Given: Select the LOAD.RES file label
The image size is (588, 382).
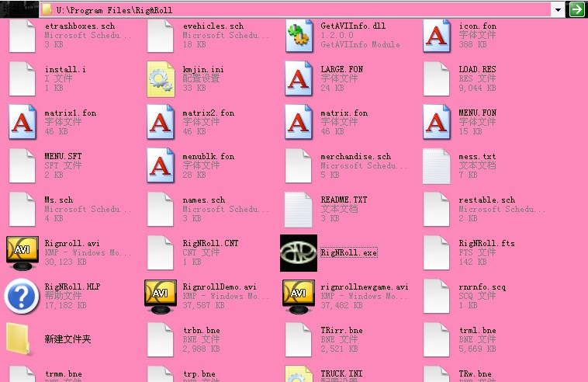Looking at the screenshot, I should (x=477, y=70).
